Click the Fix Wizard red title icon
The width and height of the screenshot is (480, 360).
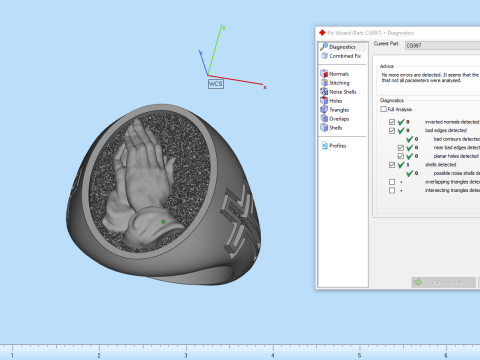click(322, 33)
